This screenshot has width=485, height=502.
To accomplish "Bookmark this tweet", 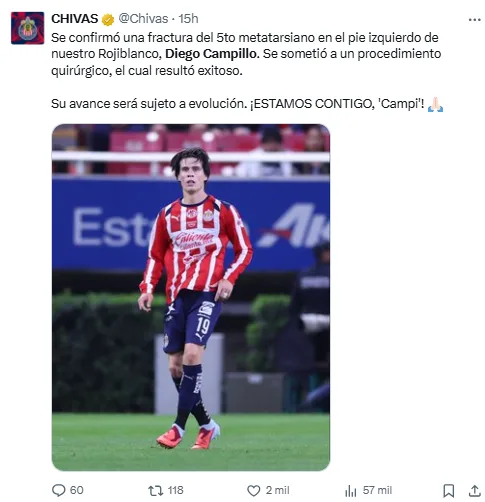I will (449, 491).
